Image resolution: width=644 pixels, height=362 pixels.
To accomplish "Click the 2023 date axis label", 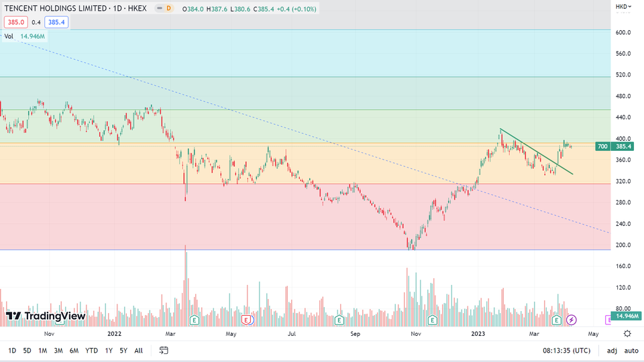I will [x=478, y=334].
